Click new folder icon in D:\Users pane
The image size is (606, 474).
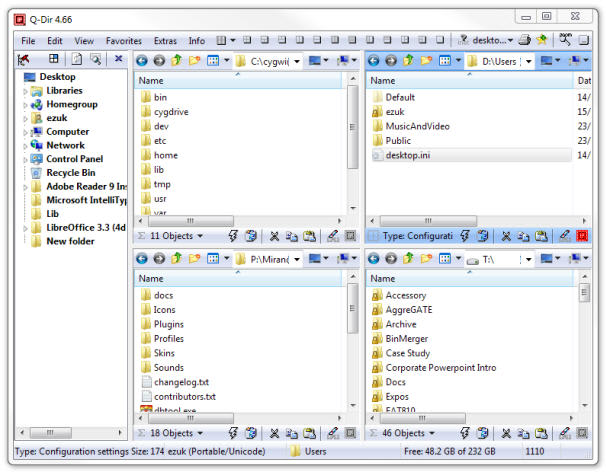coord(426,61)
